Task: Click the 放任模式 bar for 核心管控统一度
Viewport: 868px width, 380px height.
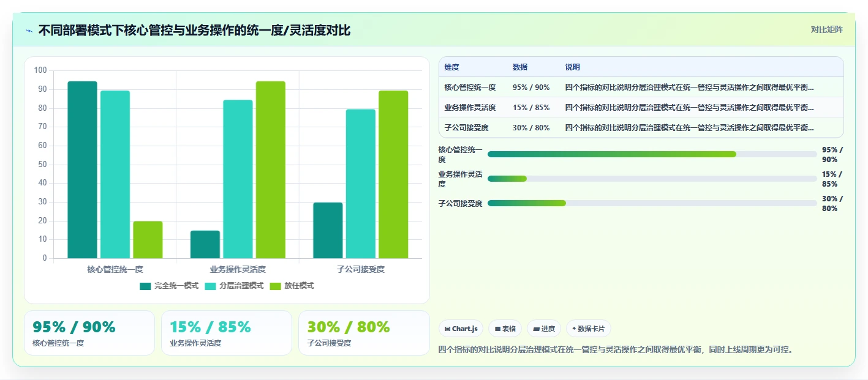Action: pyautogui.click(x=148, y=240)
